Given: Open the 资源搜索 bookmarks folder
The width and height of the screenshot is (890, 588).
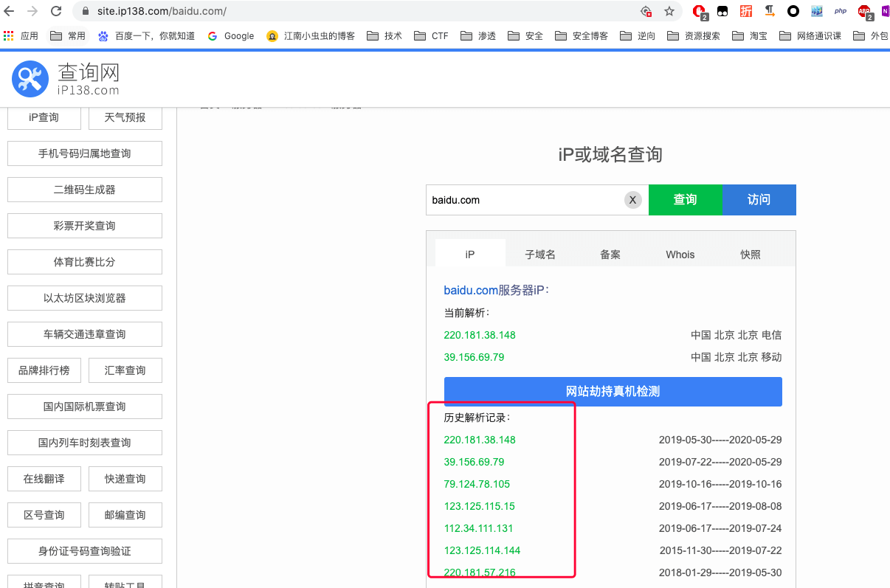Looking at the screenshot, I should (694, 35).
